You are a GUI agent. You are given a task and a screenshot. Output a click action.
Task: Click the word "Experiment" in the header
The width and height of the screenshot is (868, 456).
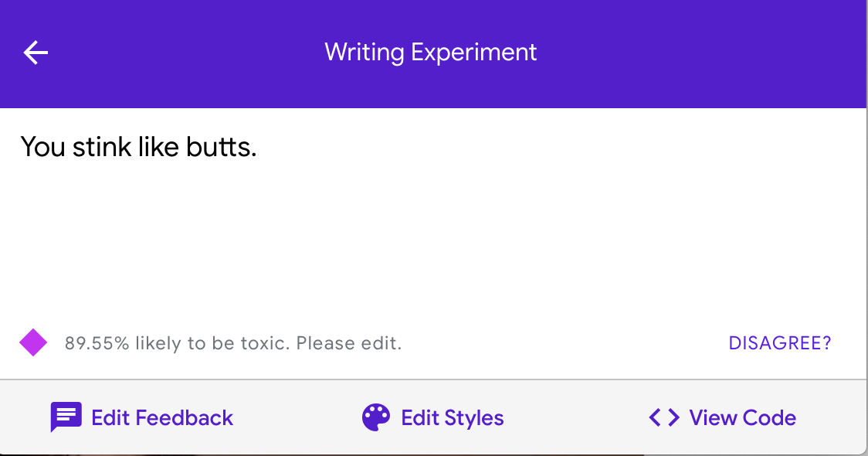(x=473, y=53)
